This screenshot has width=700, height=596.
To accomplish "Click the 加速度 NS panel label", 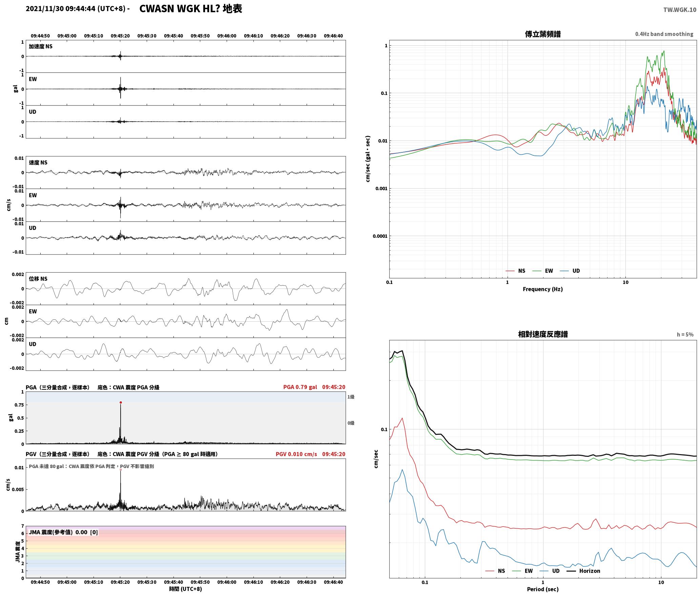I will [x=41, y=46].
